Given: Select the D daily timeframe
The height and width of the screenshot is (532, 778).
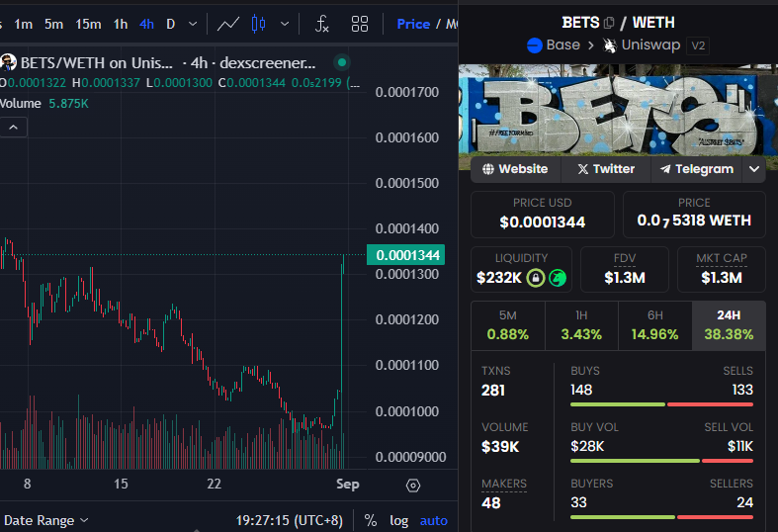Looking at the screenshot, I should pyautogui.click(x=171, y=24).
